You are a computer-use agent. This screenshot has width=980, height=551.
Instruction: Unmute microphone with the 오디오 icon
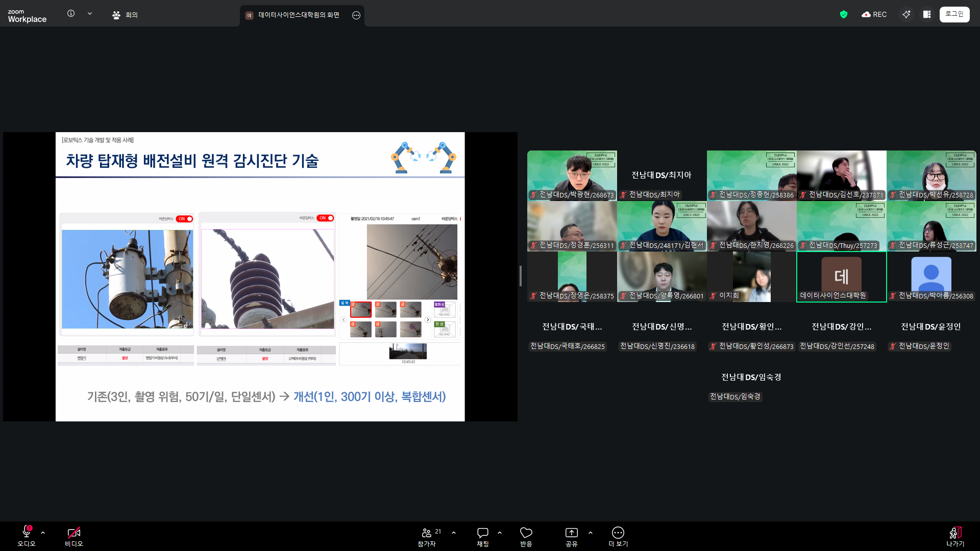point(27,533)
